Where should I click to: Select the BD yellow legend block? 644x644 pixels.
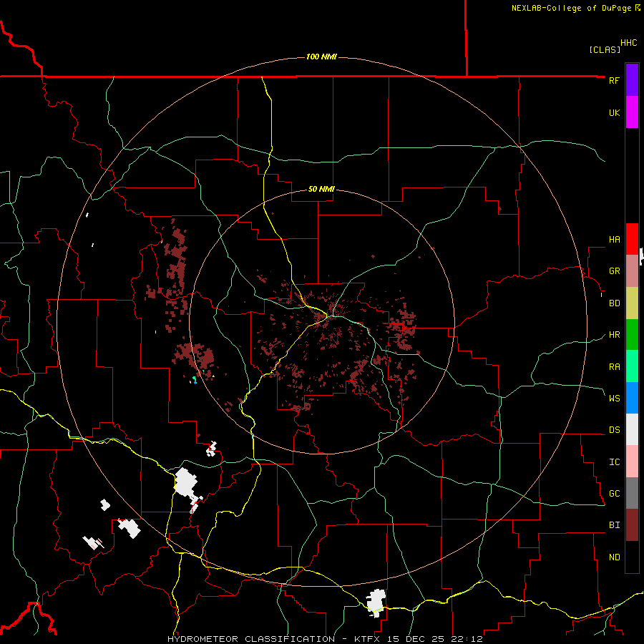coord(632,303)
